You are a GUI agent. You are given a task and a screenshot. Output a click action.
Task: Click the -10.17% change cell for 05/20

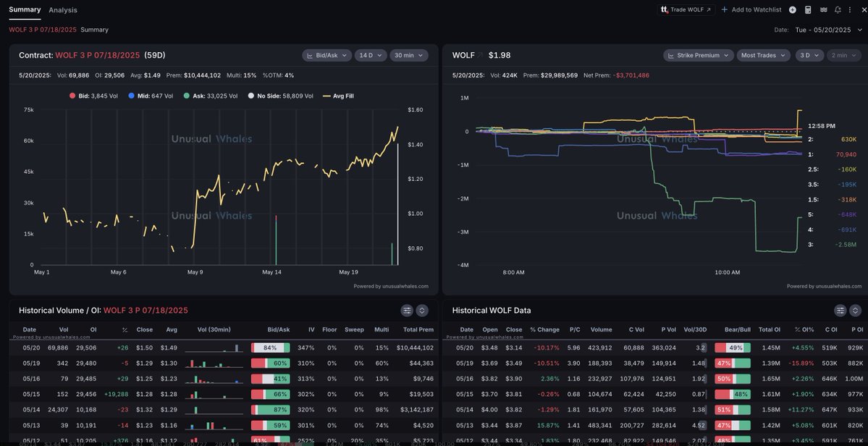[547, 348]
